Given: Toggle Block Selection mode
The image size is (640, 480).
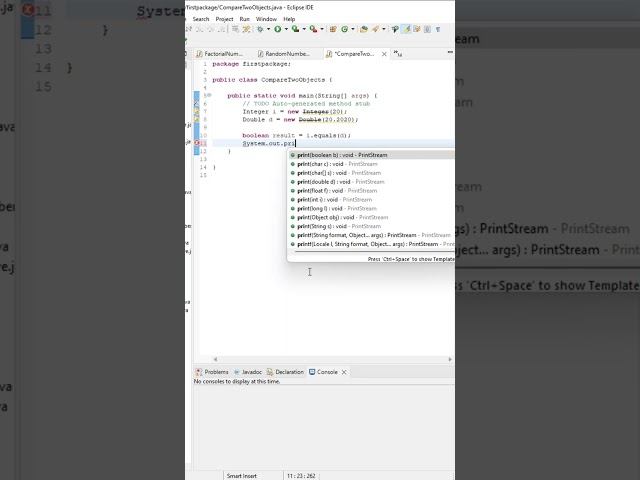Looking at the screenshot, I should pos(427,29).
